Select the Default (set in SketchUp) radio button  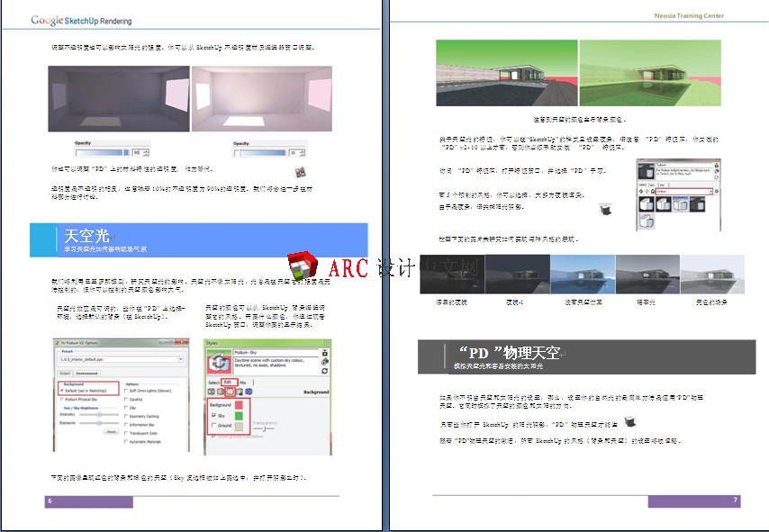[x=62, y=391]
